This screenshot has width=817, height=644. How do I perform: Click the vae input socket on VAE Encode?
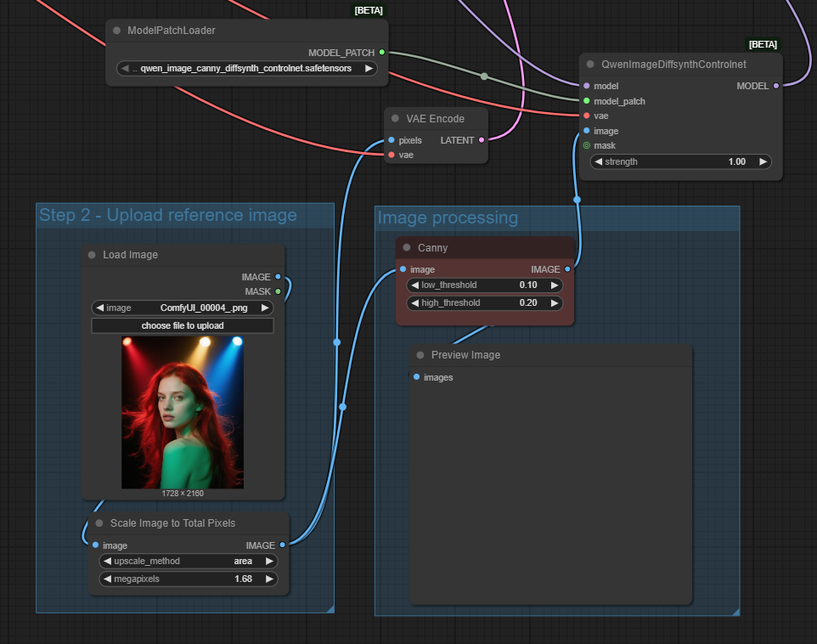[392, 155]
